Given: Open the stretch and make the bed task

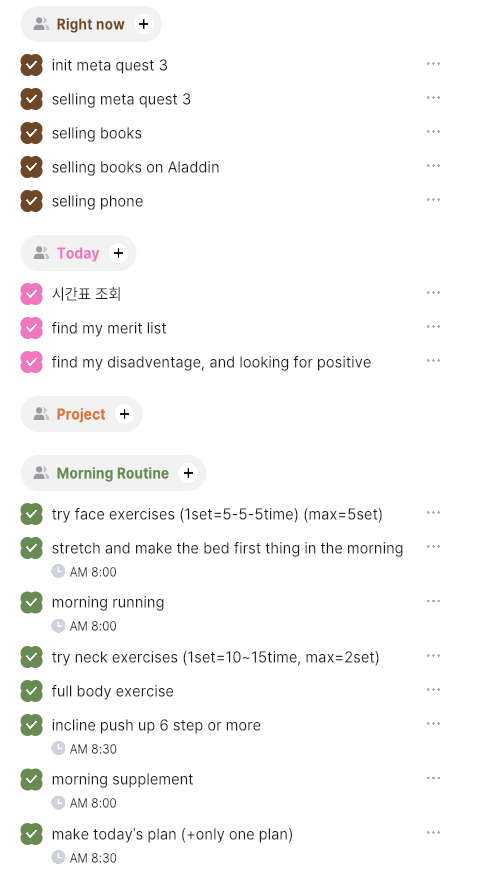Looking at the screenshot, I should tap(227, 548).
